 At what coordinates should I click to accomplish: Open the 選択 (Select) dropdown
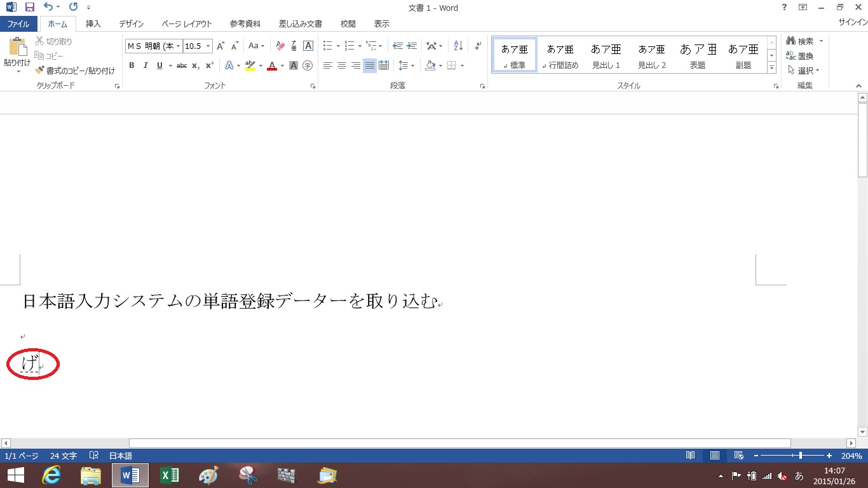[804, 71]
